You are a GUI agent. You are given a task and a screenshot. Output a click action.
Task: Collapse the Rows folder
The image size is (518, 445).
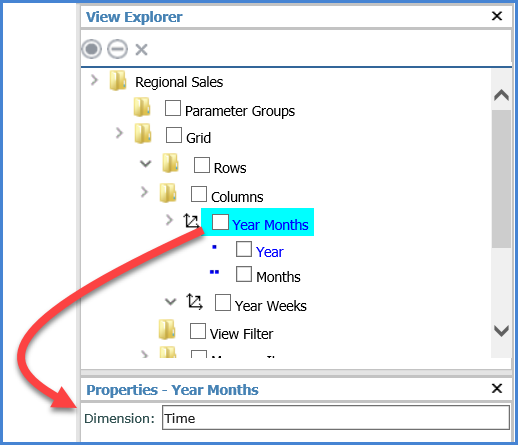coord(145,164)
